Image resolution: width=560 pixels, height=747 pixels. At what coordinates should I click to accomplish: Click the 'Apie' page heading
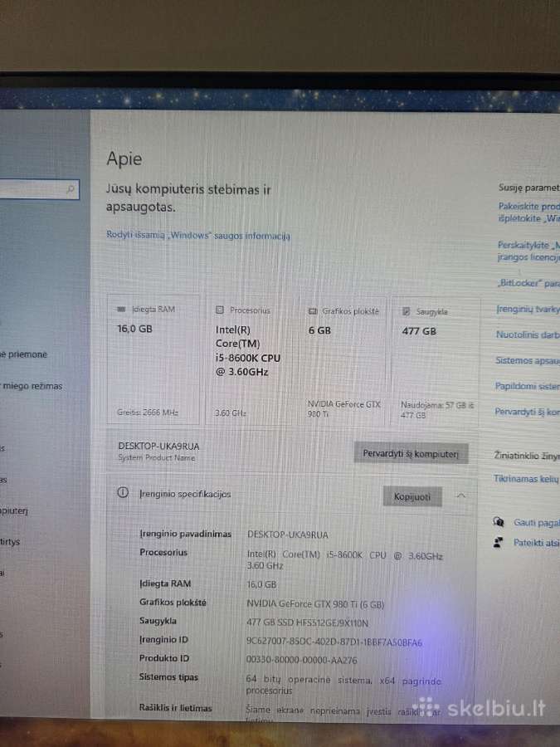click(124, 159)
